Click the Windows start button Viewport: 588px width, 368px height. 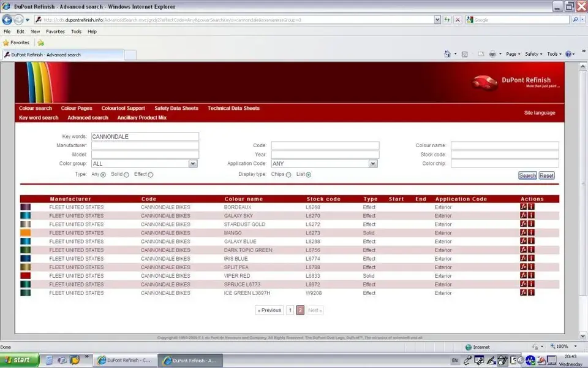click(x=20, y=360)
